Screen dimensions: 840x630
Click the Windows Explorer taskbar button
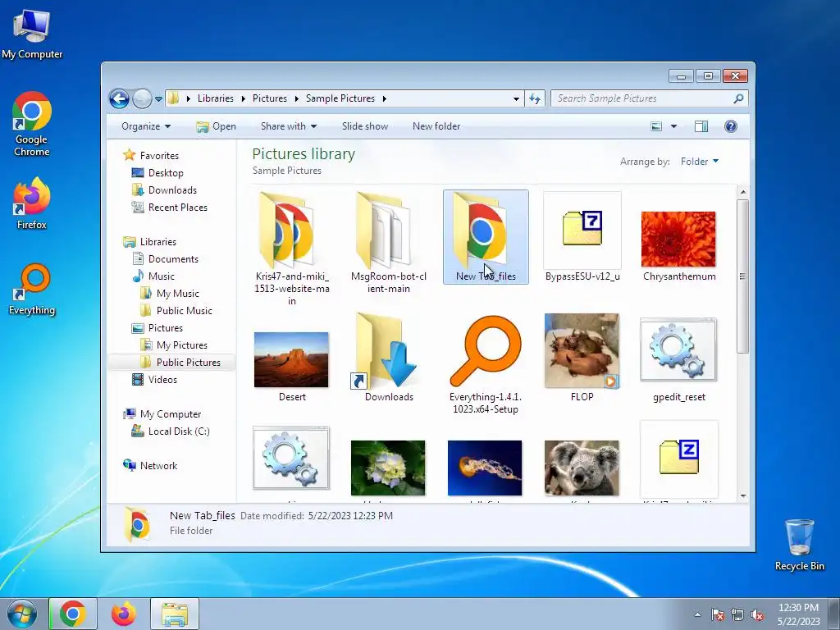point(175,614)
